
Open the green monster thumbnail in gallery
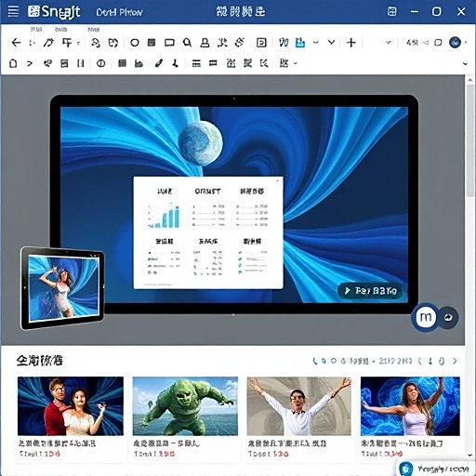tap(185, 406)
